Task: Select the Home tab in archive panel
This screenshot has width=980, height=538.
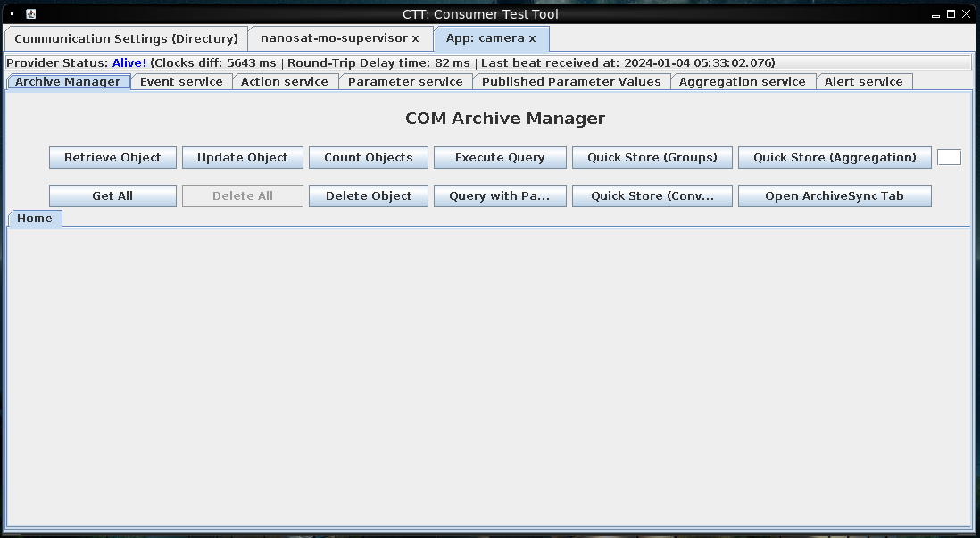Action: coord(35,219)
